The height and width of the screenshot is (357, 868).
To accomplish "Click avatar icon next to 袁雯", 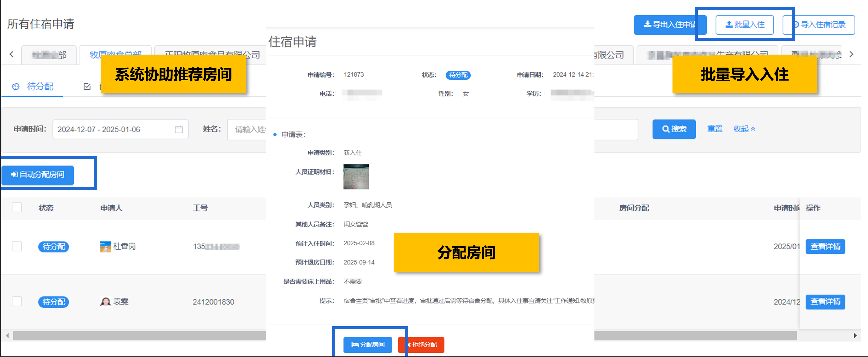I will tap(106, 302).
